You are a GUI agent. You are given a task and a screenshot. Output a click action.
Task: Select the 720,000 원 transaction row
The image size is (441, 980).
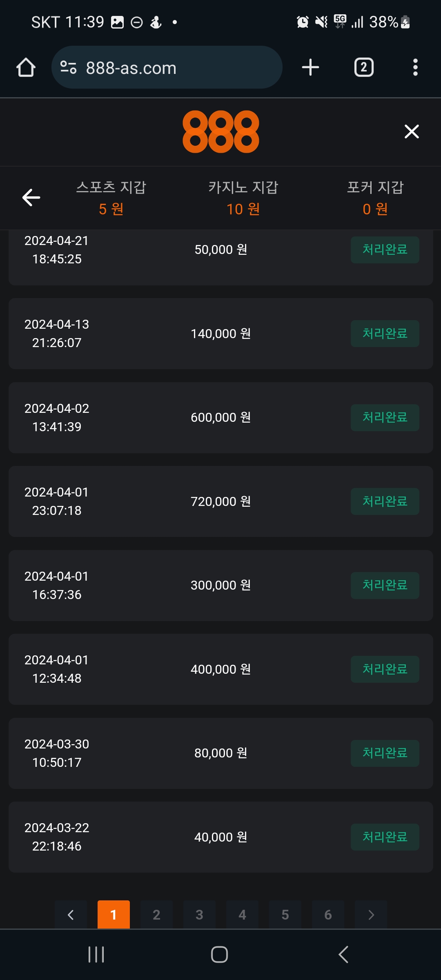pos(220,501)
